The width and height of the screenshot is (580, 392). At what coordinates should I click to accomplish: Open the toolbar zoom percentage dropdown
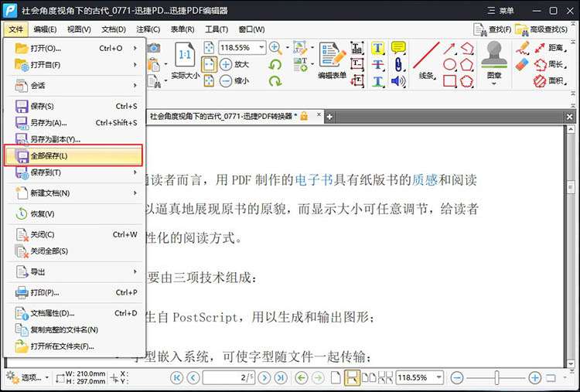(x=261, y=48)
